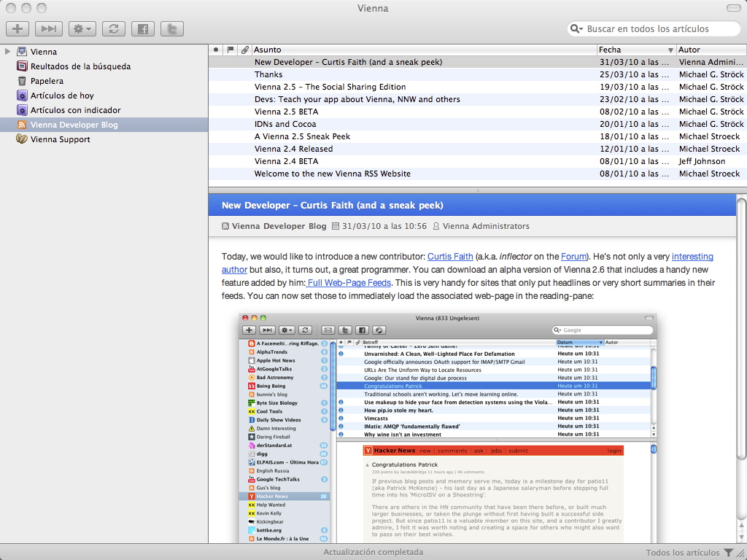This screenshot has width=747, height=560.
Task: Toggle Fecha sort direction arrow
Action: (670, 50)
